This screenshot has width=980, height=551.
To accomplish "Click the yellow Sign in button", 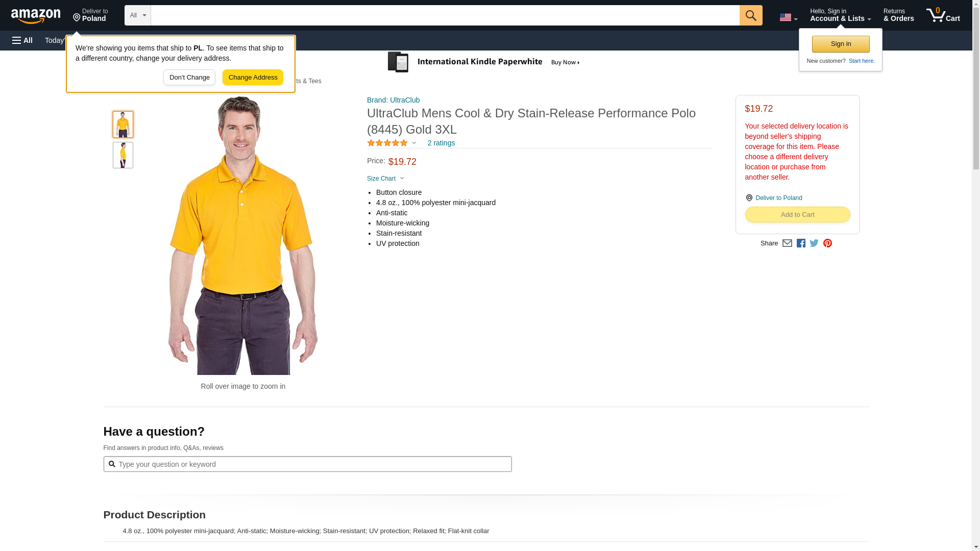I will click(x=841, y=44).
